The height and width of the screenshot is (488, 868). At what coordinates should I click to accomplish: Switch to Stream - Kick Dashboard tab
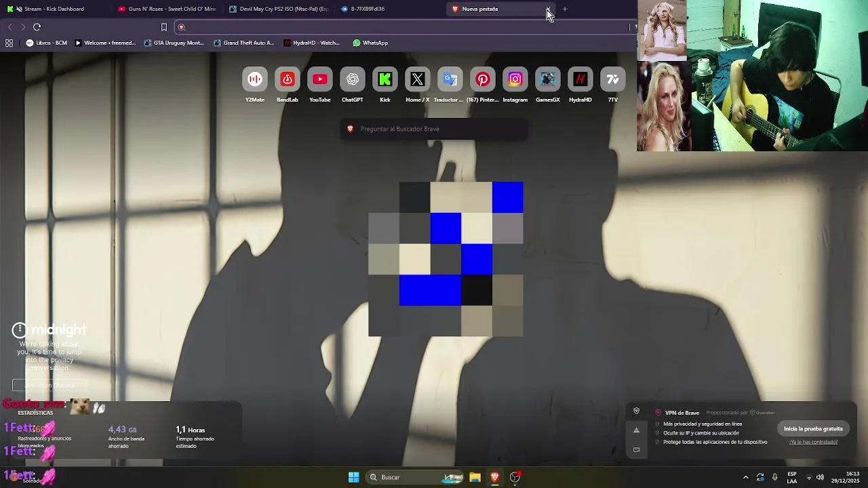click(54, 9)
